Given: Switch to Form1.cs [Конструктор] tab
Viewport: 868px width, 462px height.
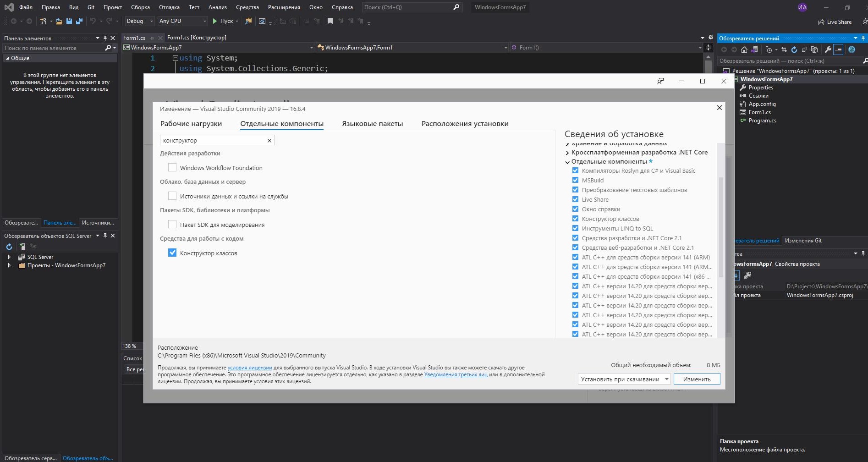Looking at the screenshot, I should [197, 38].
